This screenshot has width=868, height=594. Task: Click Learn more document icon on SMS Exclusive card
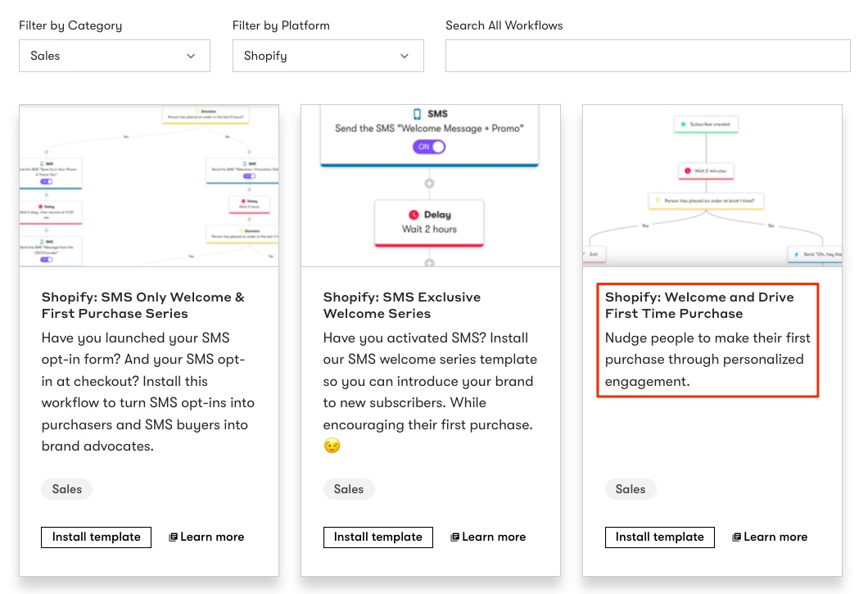(455, 537)
